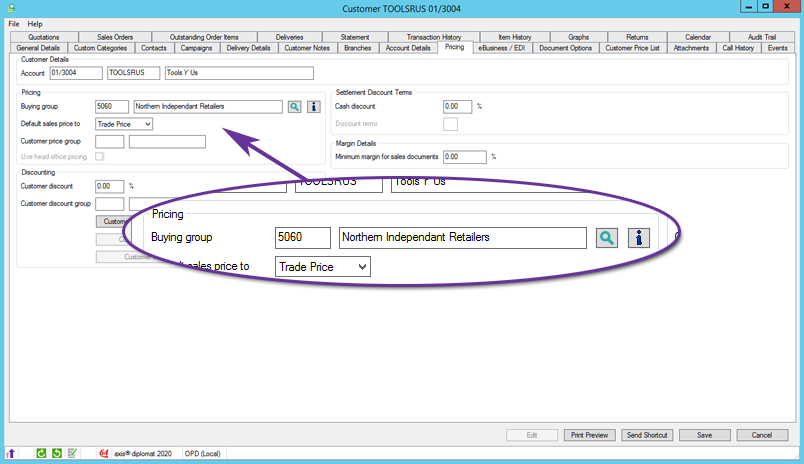Switch to the Campaigns tab
804x464 pixels.
(196, 48)
